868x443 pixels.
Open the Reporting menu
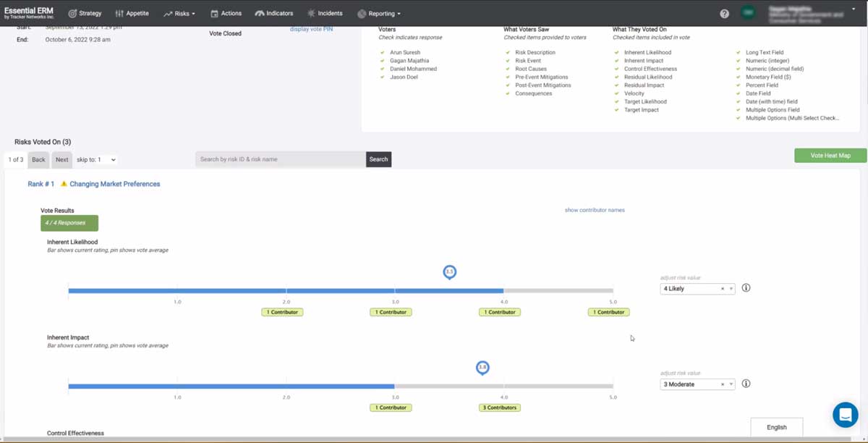(x=379, y=13)
